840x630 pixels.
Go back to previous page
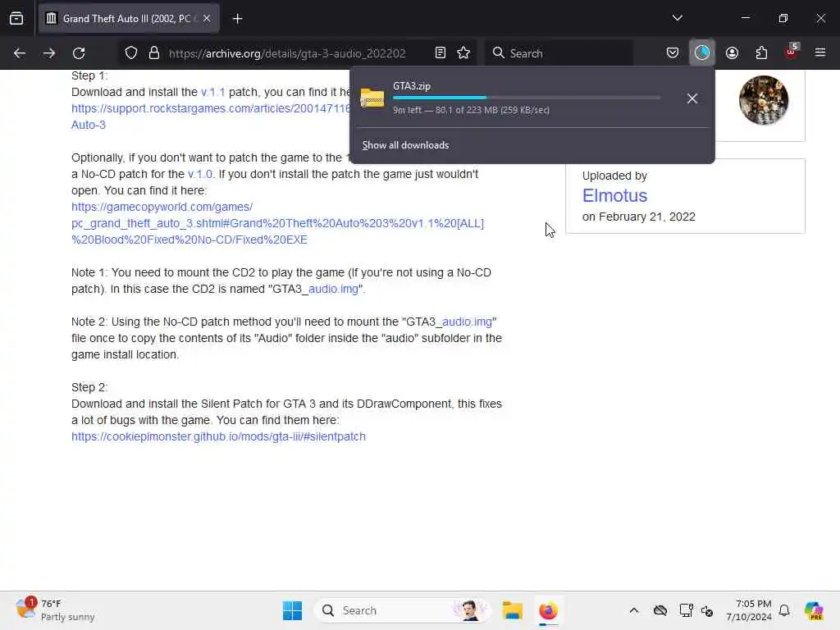click(x=20, y=53)
